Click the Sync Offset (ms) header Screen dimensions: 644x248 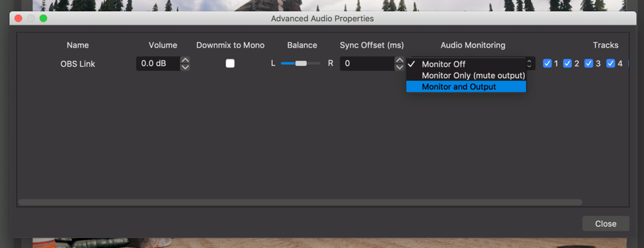372,45
